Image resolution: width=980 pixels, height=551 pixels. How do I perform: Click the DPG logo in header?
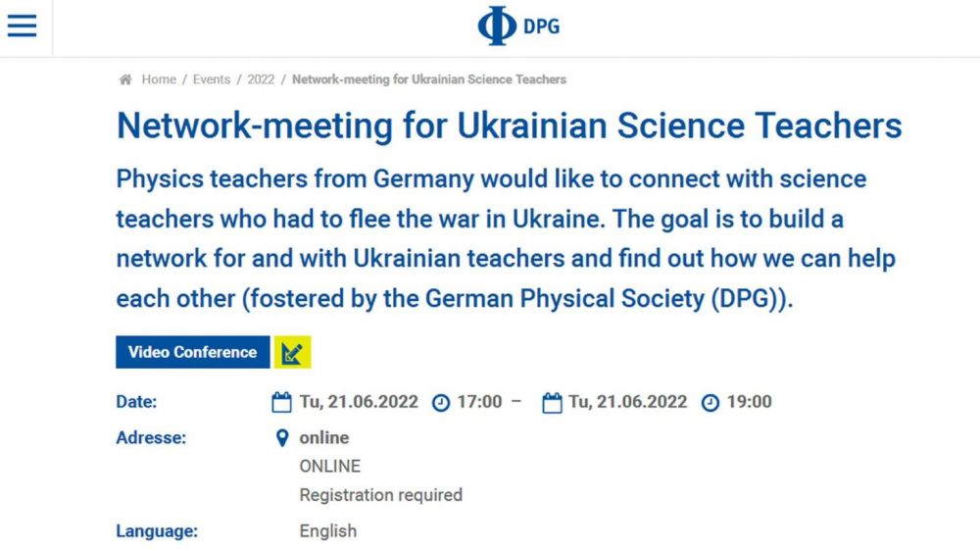518,26
